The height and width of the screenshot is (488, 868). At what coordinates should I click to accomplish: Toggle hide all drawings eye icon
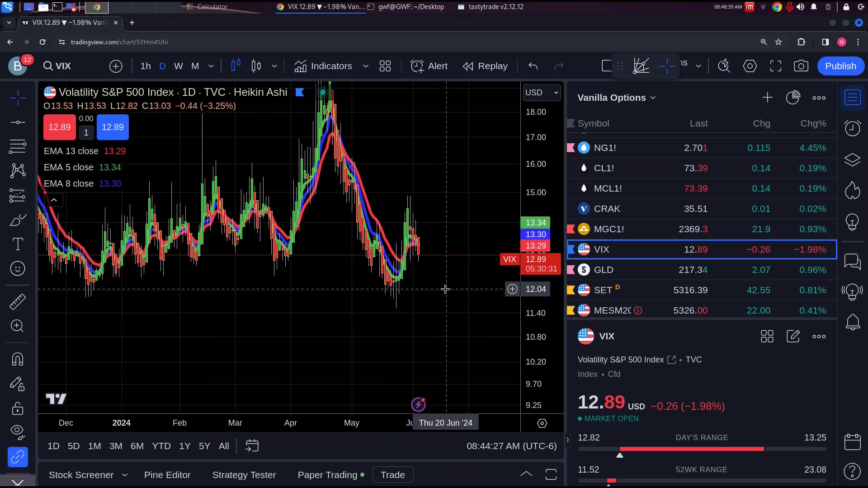(x=18, y=432)
